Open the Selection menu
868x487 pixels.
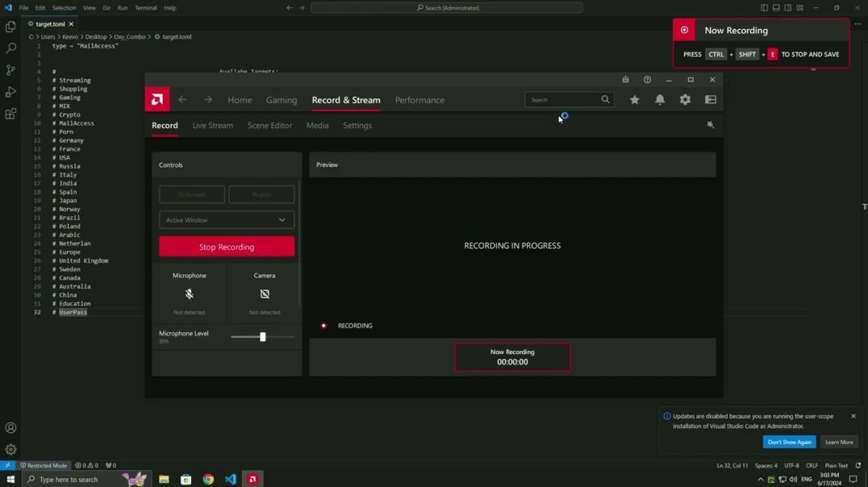[x=65, y=8]
